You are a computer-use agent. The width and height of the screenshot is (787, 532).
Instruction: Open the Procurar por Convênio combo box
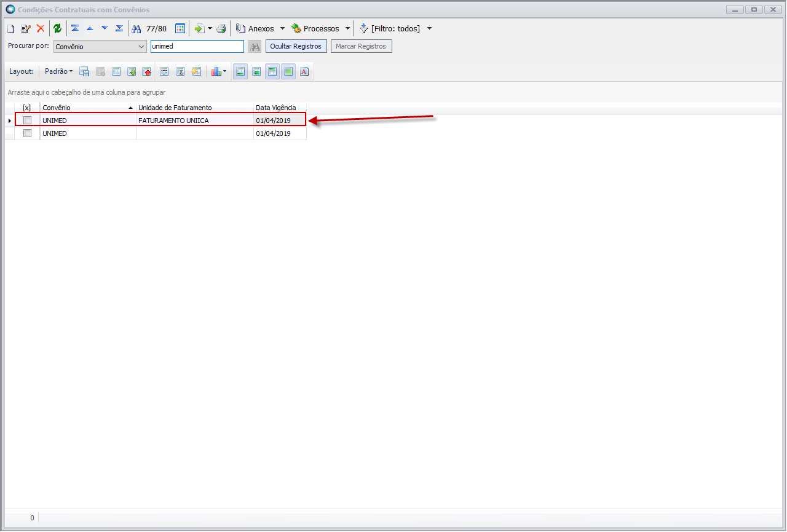[100, 47]
